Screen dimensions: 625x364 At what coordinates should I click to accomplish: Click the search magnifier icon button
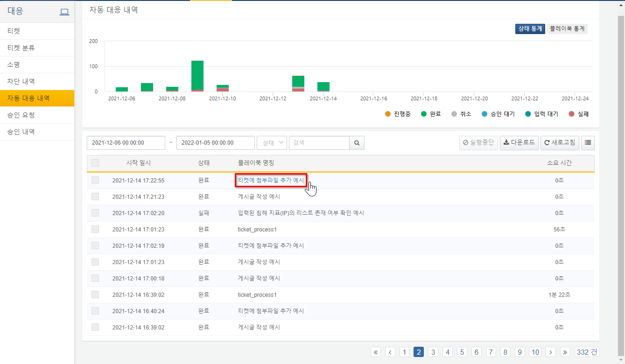click(x=357, y=143)
